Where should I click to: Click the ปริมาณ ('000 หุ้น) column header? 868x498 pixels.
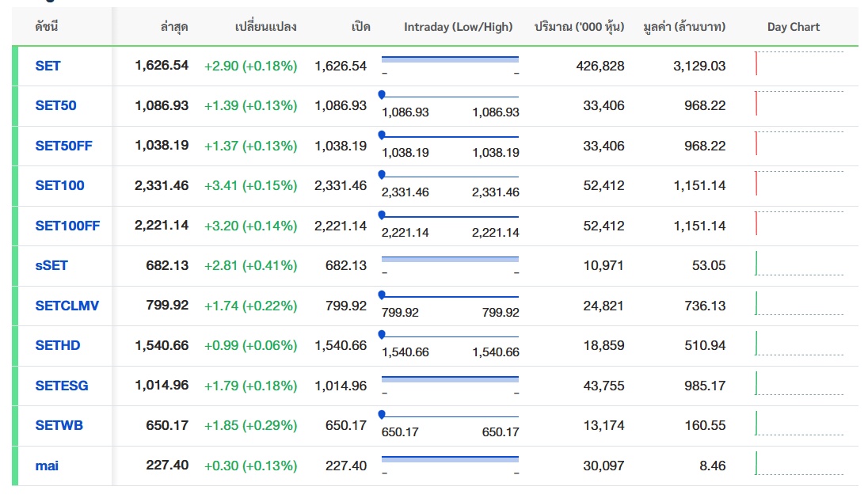click(x=579, y=27)
